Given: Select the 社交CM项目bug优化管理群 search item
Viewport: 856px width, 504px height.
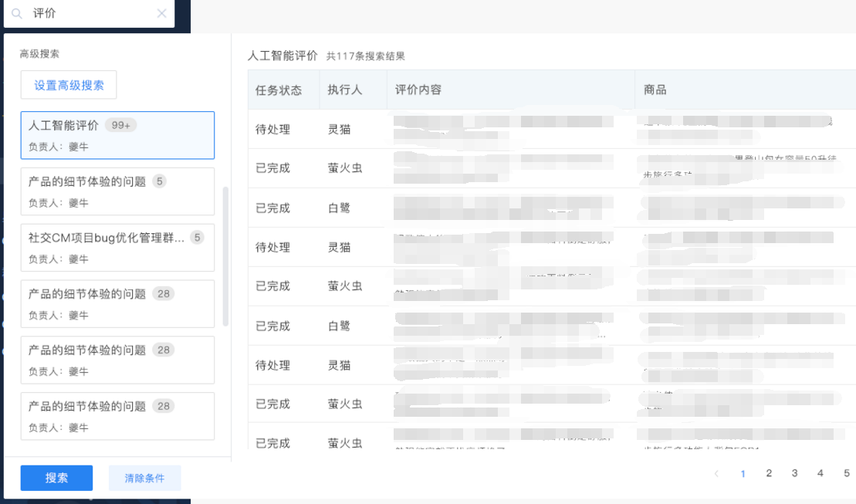Looking at the screenshot, I should [117, 247].
